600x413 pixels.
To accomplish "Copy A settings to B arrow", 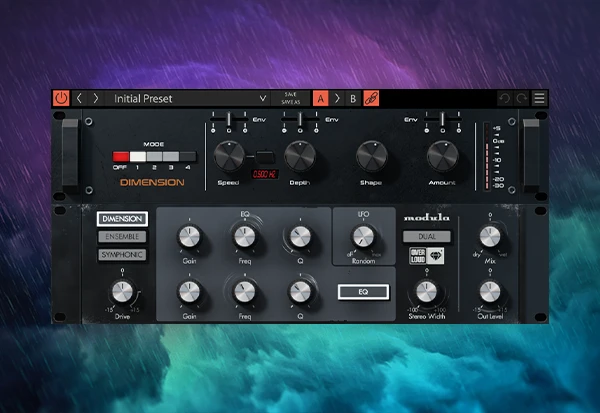I will point(337,98).
